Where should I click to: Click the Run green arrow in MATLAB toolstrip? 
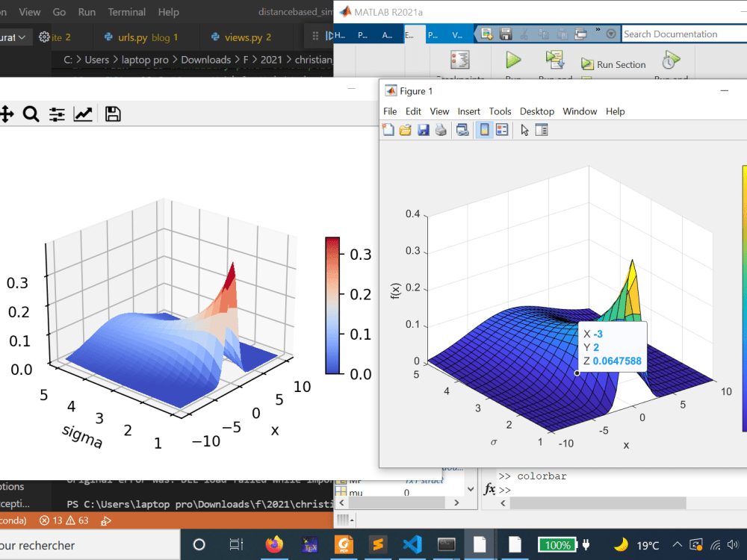[x=512, y=60]
